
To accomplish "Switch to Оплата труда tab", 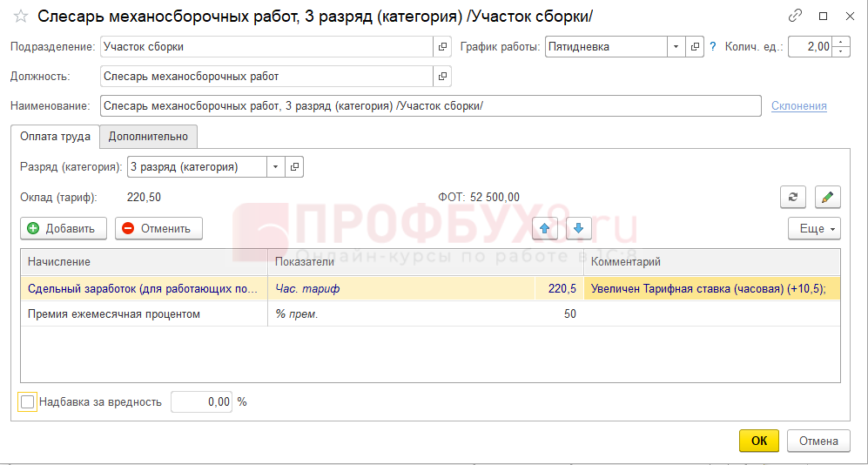I will click(x=55, y=137).
